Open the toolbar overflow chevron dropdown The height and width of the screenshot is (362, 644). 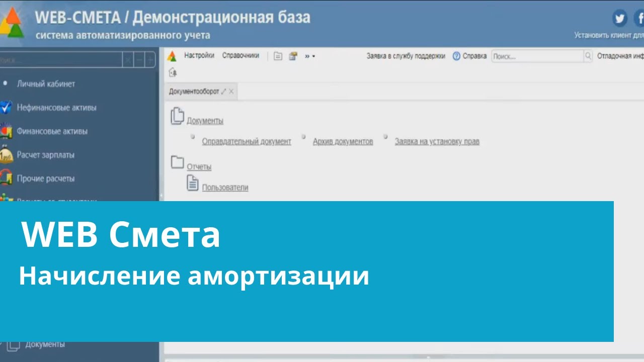point(310,56)
